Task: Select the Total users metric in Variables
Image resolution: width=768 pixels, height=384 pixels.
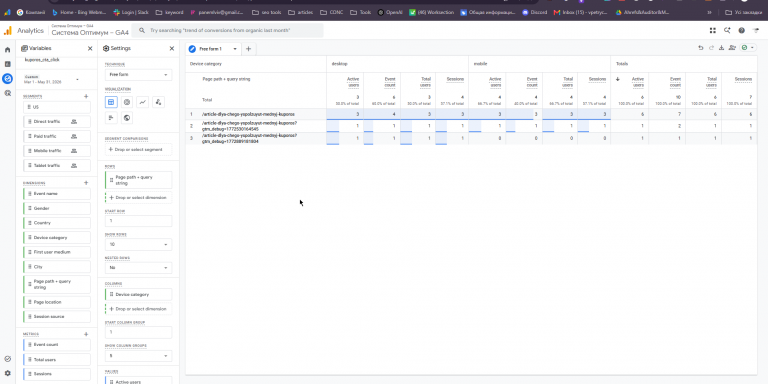Action: click(57, 360)
